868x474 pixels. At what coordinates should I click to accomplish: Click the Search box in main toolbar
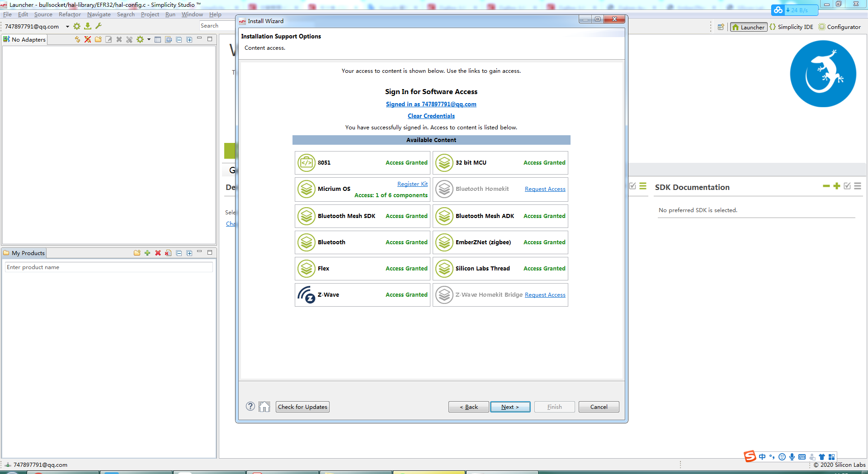[217, 26]
